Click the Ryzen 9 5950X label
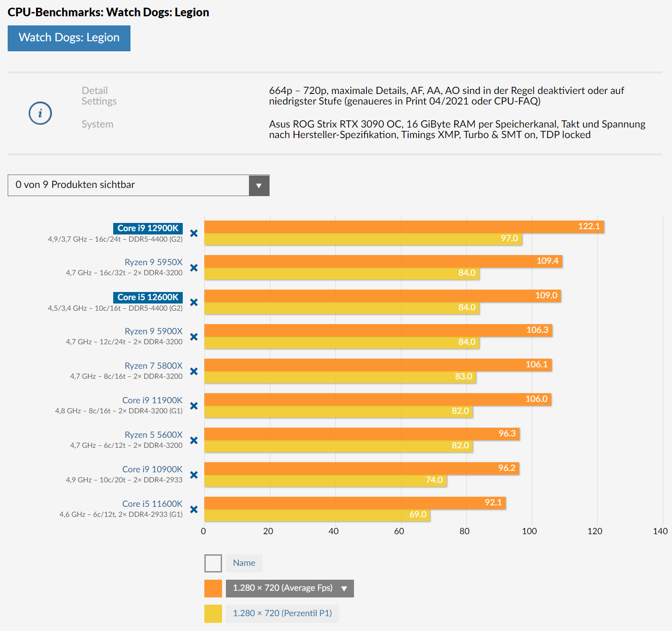The width and height of the screenshot is (672, 631). coord(153,262)
